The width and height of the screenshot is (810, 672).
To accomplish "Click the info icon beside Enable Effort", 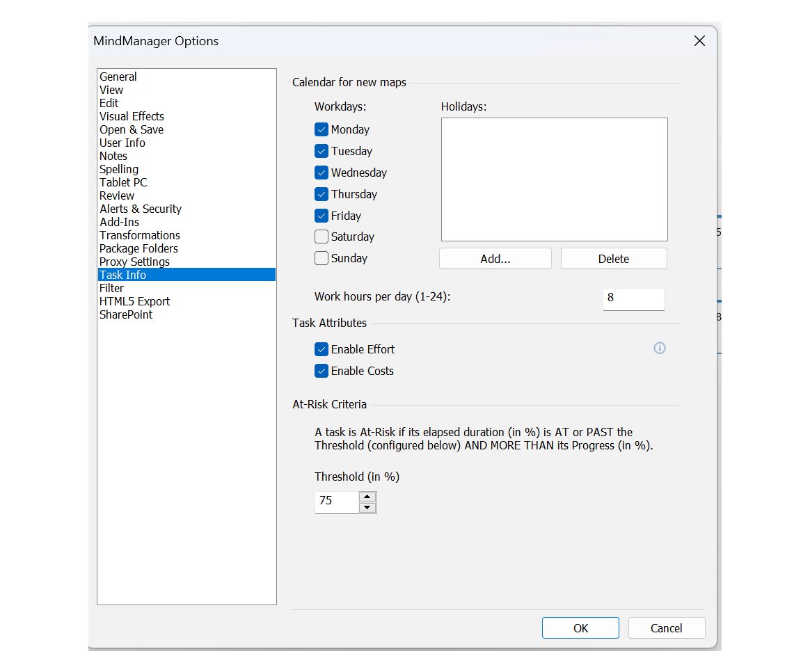I will coord(660,348).
